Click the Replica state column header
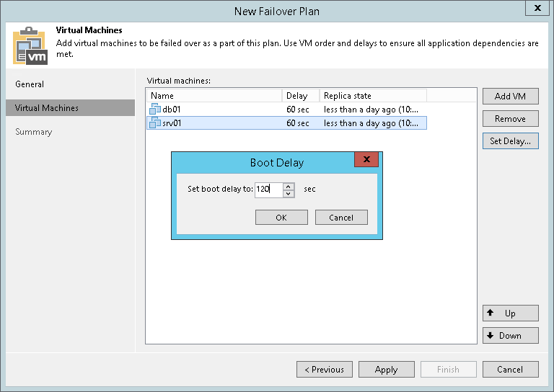Viewport: 554px width, 392px height. 373,96
